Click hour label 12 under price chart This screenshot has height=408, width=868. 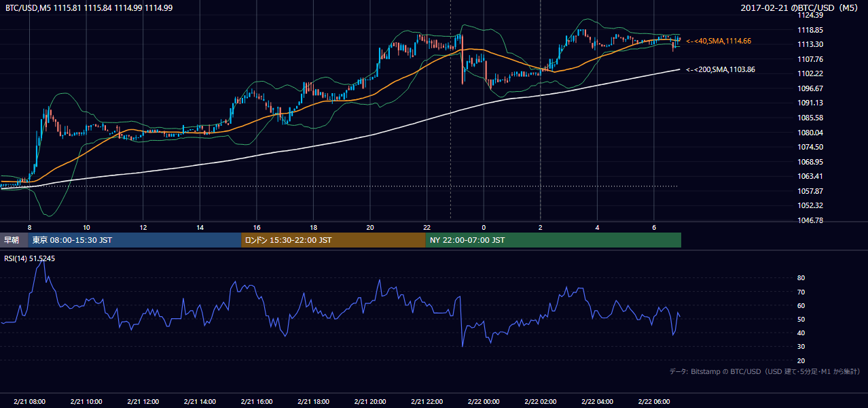coord(143,226)
